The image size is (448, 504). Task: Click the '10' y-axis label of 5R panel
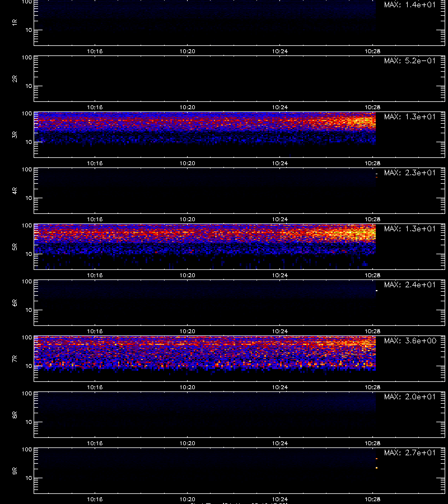tap(29, 254)
